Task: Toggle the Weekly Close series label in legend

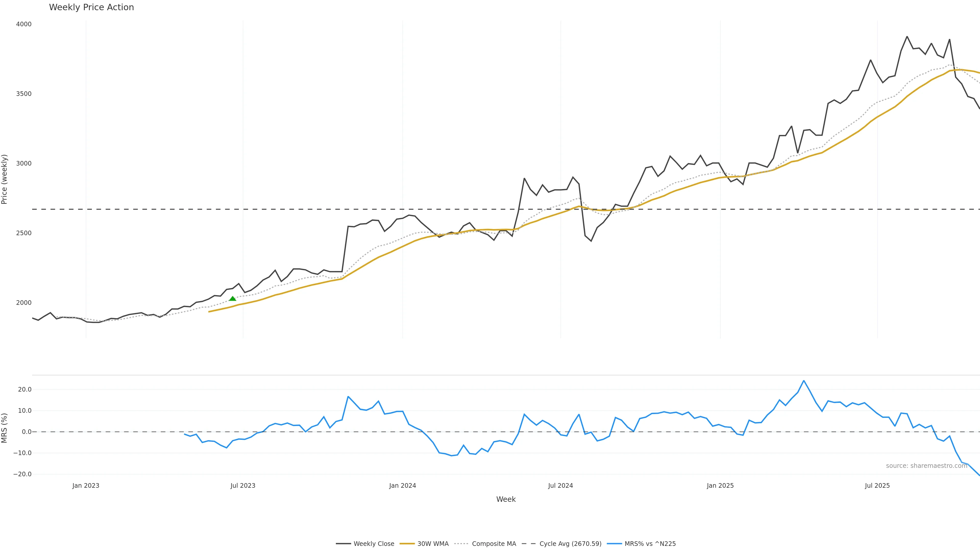Action: coord(374,544)
